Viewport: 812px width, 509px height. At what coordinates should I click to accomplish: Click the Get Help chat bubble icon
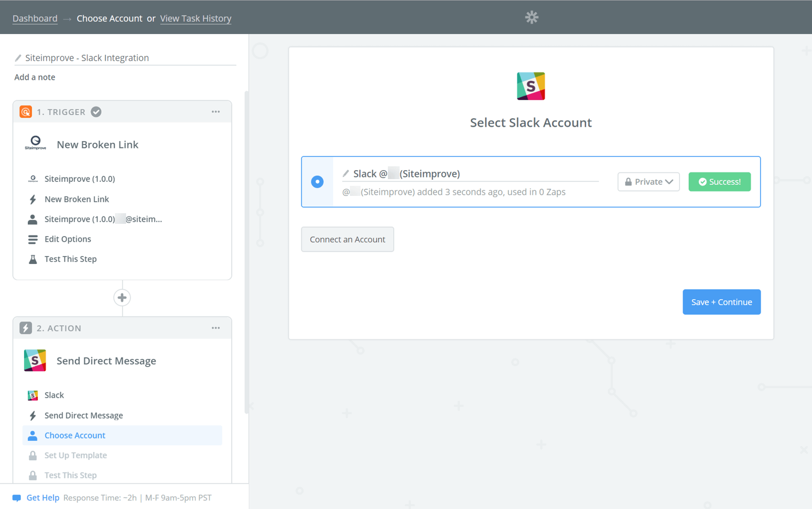[x=17, y=498]
